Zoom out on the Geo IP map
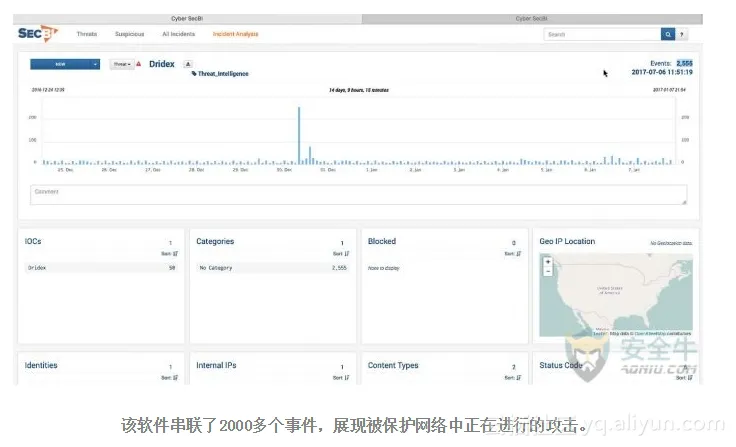Viewport: 736px width, 447px height. click(x=548, y=271)
